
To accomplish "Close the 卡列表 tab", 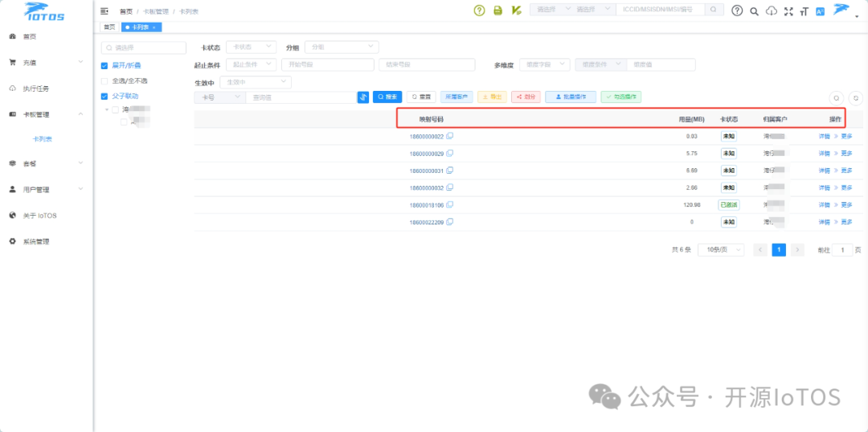I will click(x=154, y=27).
